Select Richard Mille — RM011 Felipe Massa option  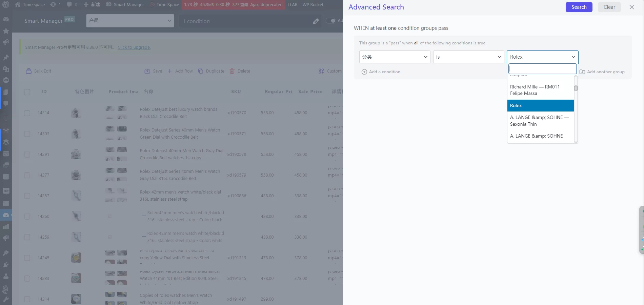pos(540,90)
